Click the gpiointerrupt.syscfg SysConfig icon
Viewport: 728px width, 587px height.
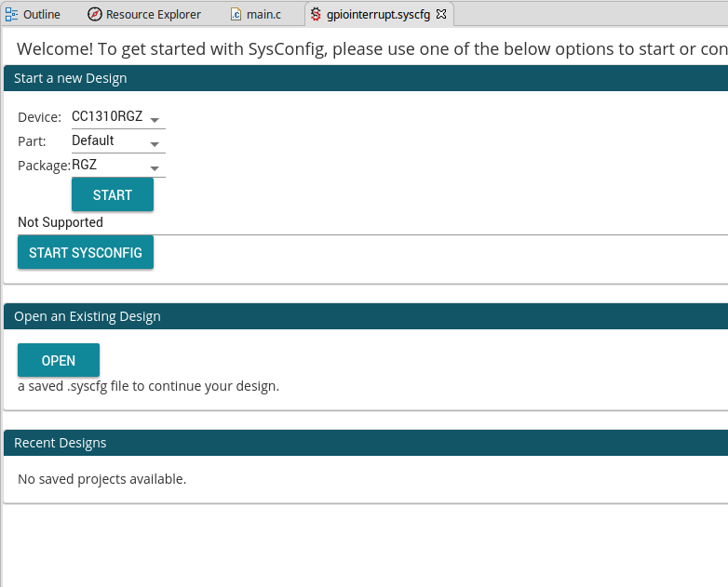pyautogui.click(x=317, y=14)
